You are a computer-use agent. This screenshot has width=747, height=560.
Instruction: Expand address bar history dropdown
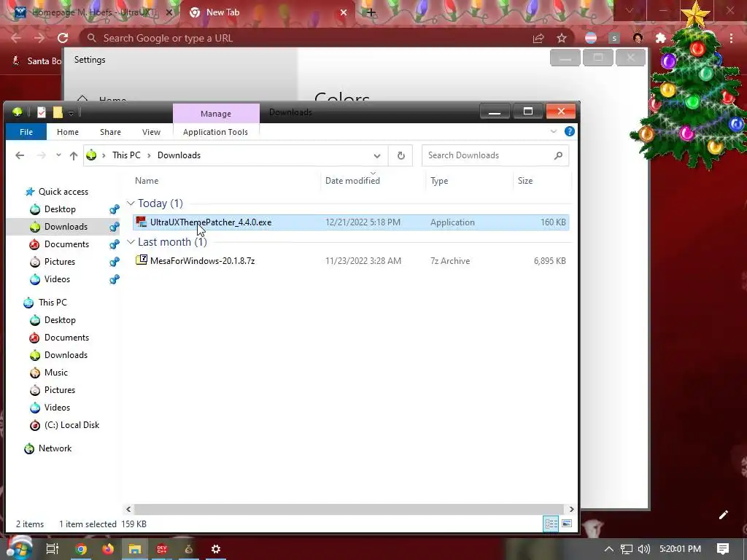tap(377, 156)
